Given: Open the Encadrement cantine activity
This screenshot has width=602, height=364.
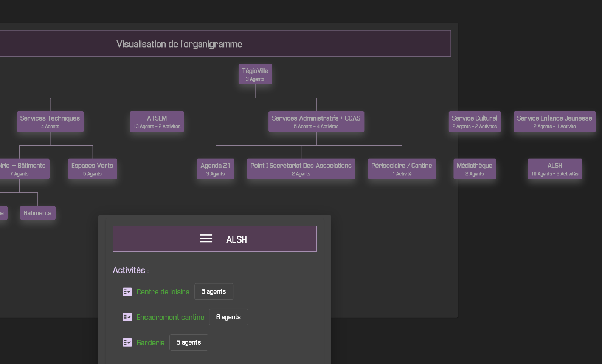Looking at the screenshot, I should 170,317.
